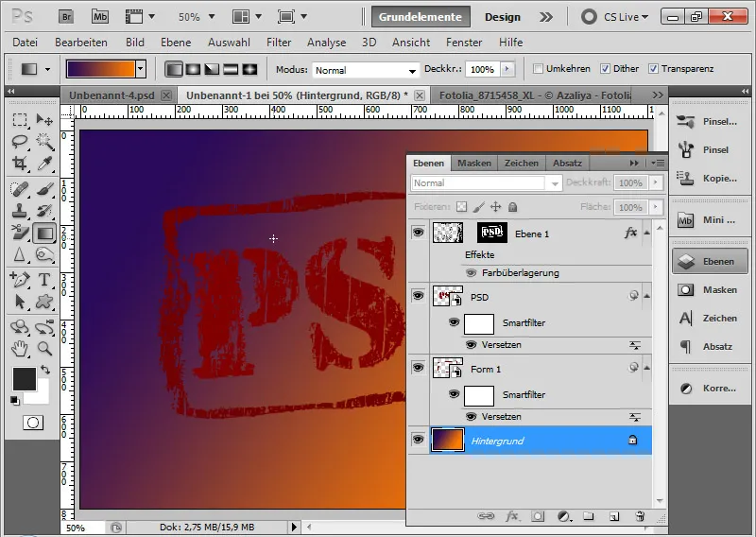The image size is (756, 537).
Task: Select the Dodge tool
Action: (x=44, y=254)
